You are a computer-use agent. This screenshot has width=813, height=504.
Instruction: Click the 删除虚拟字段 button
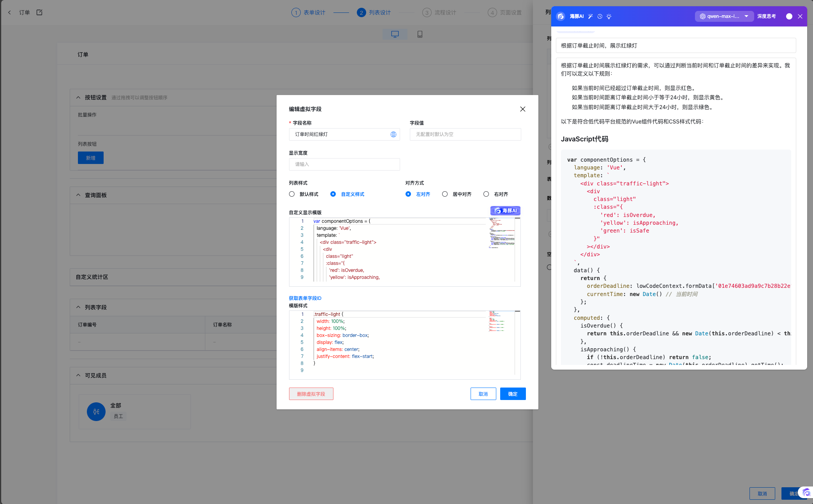click(x=311, y=394)
